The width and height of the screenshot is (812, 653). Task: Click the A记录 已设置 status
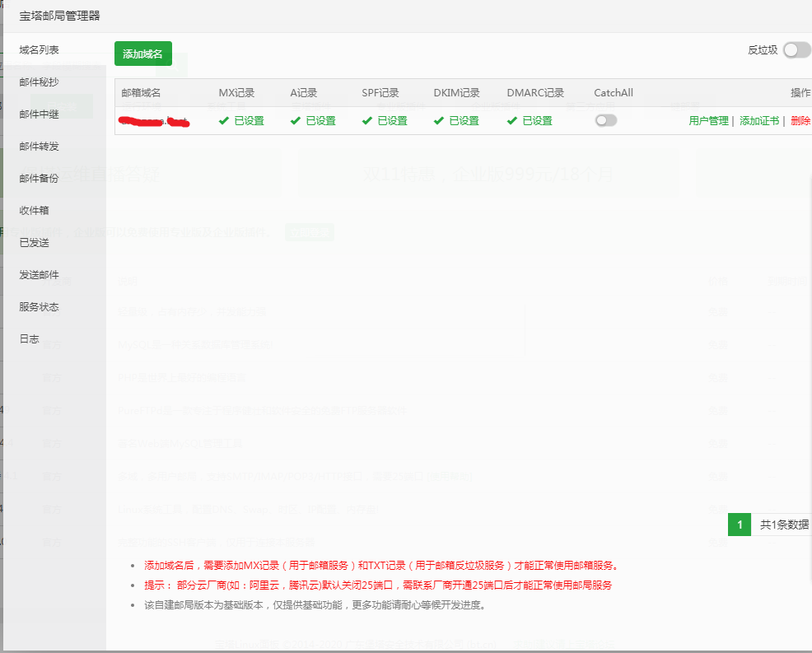320,121
